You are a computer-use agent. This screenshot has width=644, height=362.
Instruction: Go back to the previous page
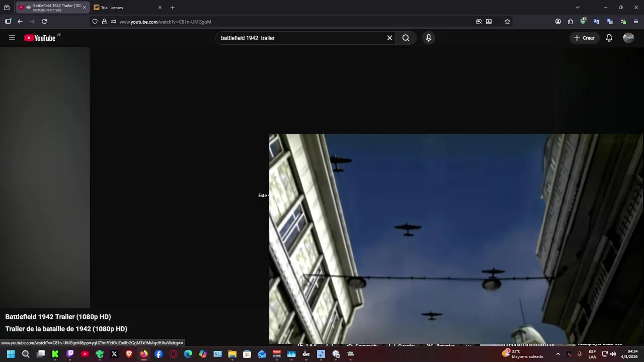[20, 22]
